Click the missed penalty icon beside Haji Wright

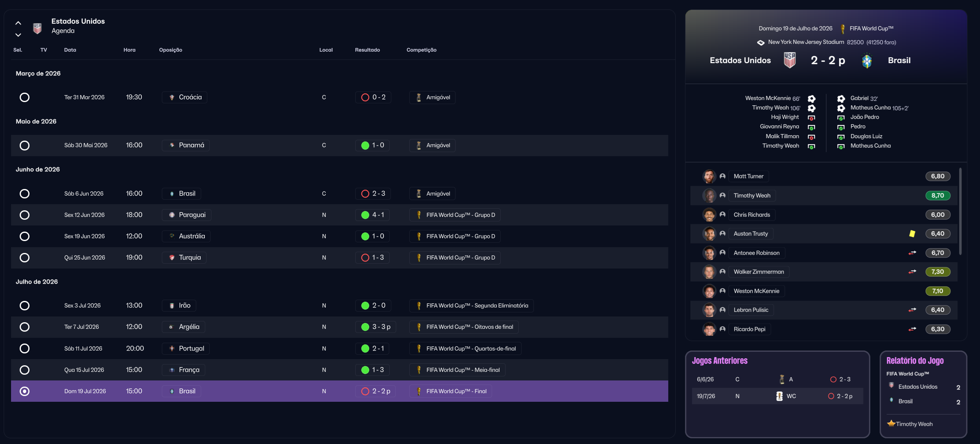click(812, 118)
